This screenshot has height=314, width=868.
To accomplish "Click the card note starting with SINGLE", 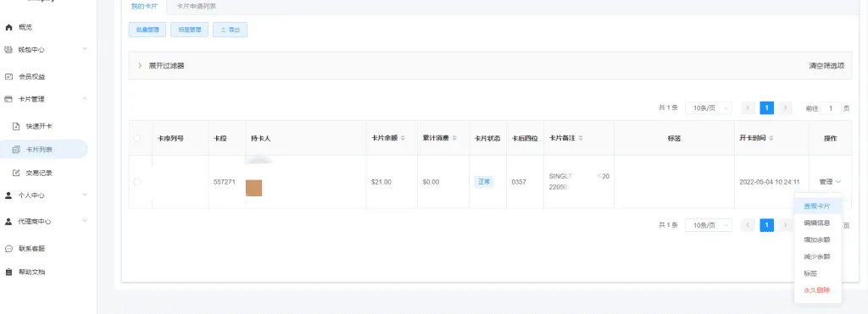I will pyautogui.click(x=579, y=181).
